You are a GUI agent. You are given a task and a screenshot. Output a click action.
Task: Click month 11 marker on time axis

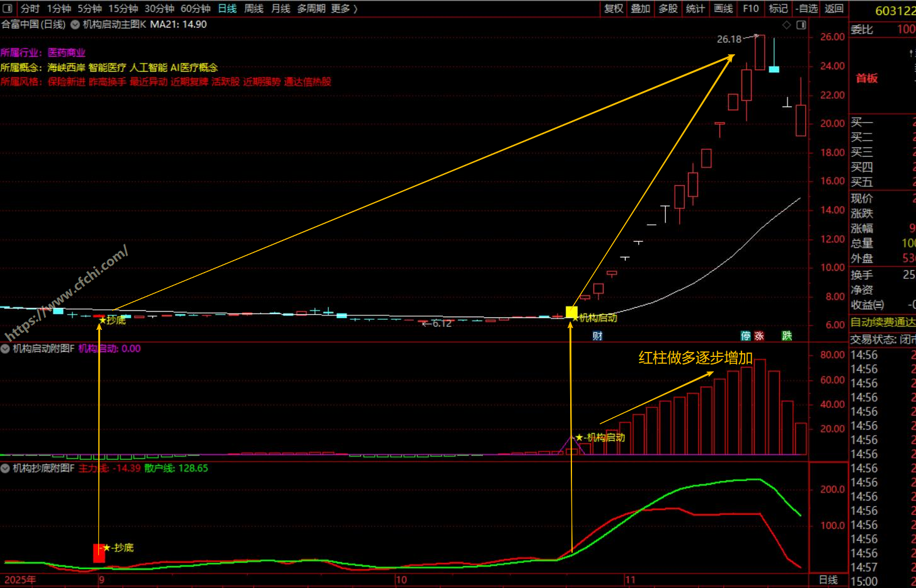[x=631, y=580]
